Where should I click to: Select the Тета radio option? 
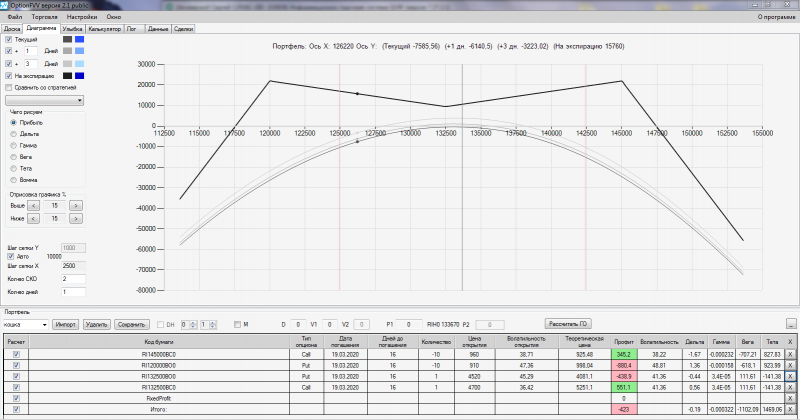coord(14,168)
